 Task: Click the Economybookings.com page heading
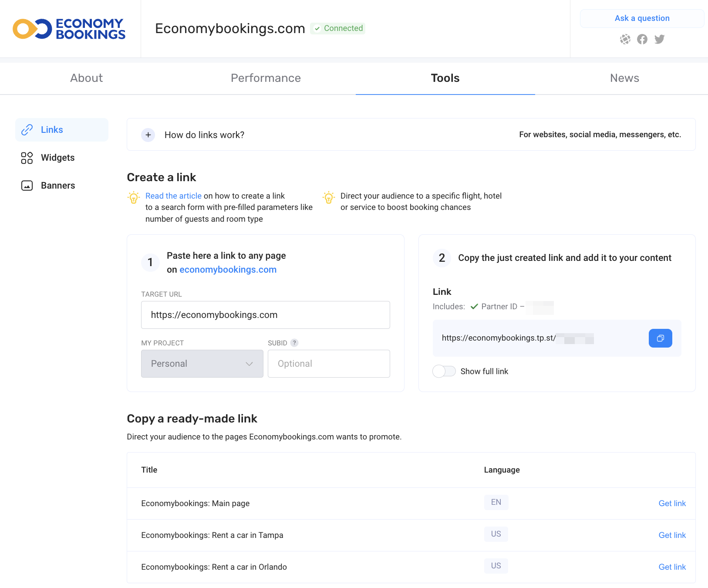pos(230,28)
